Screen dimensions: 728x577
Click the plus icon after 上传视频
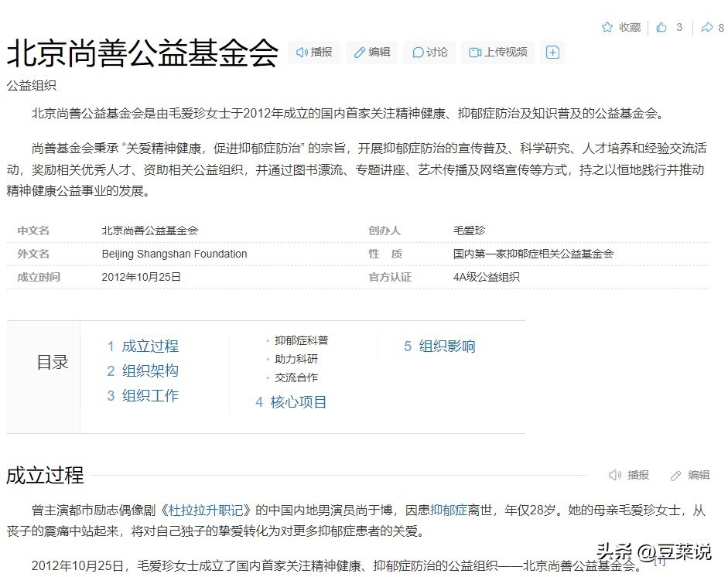[x=552, y=53]
